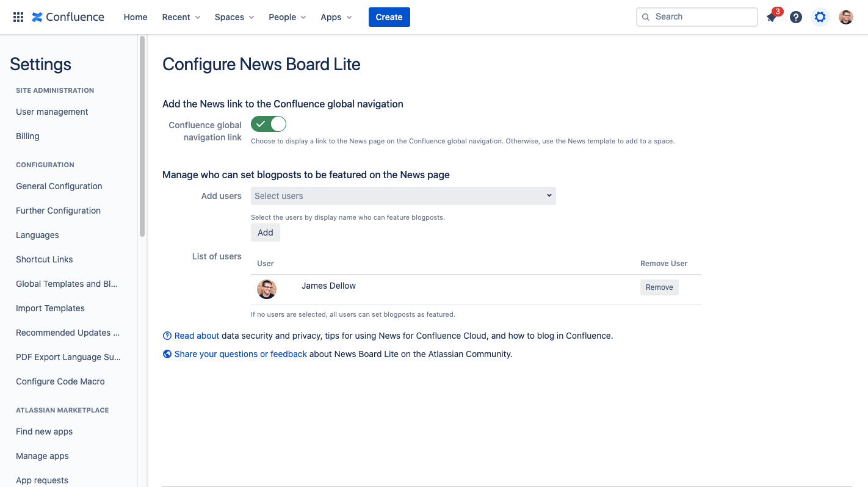Click the Remove User column header
Viewport: 868px width, 487px height.
point(664,264)
